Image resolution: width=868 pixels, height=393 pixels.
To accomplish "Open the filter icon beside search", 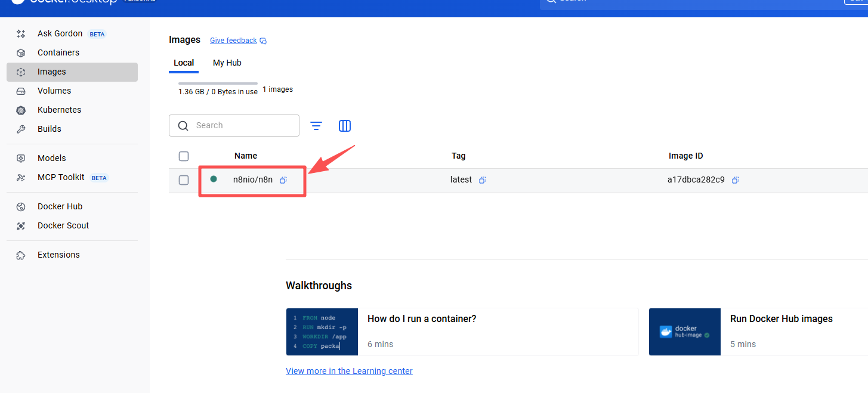I will click(316, 126).
